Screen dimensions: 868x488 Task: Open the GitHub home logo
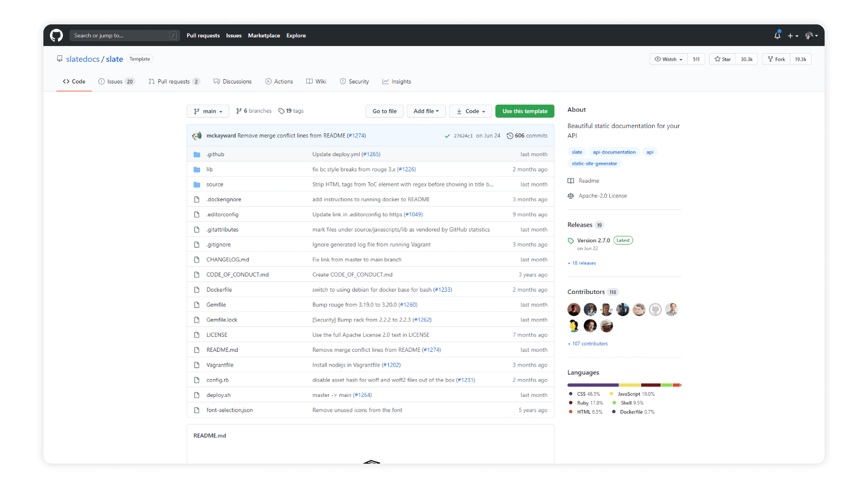(x=56, y=35)
